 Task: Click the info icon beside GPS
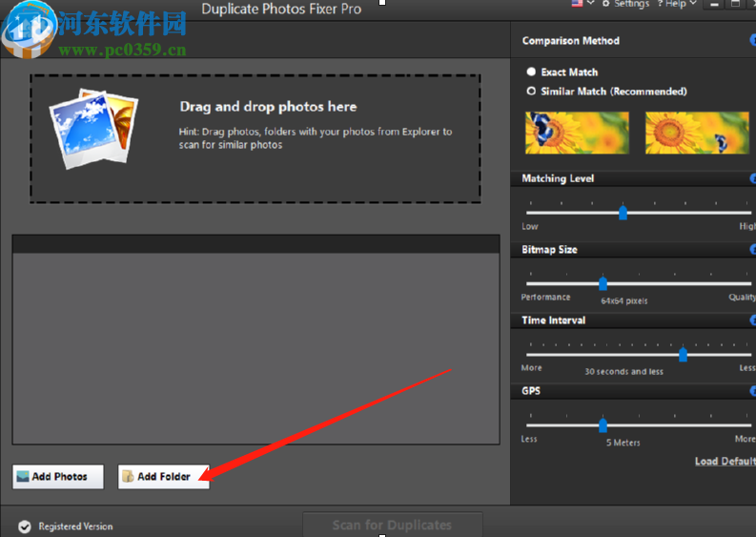coord(752,391)
